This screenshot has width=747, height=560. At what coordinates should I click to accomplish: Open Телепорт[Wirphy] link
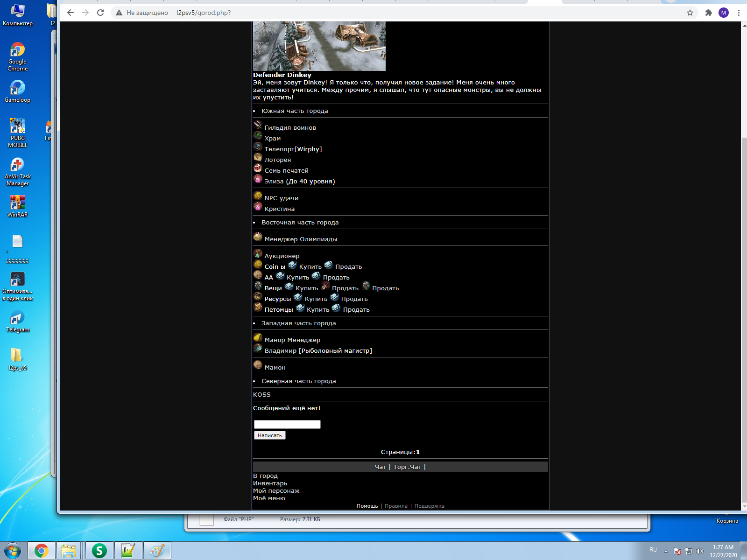pos(293,149)
